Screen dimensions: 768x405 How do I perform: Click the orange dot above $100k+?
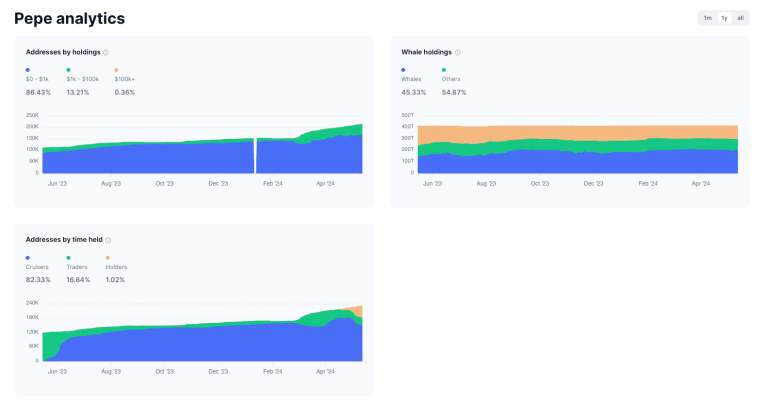[116, 69]
